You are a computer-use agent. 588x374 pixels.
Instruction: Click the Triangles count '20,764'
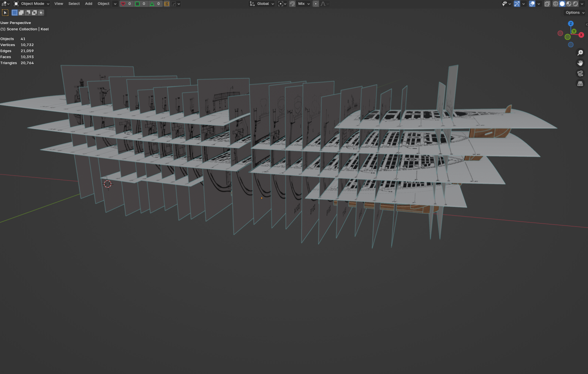(27, 63)
